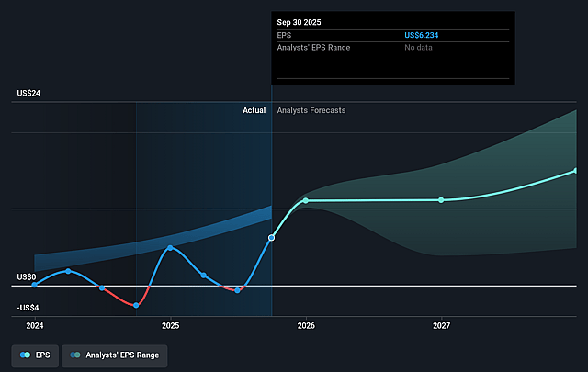Click the lowest EPS data point in late 2024
The width and height of the screenshot is (588, 372).
[136, 305]
